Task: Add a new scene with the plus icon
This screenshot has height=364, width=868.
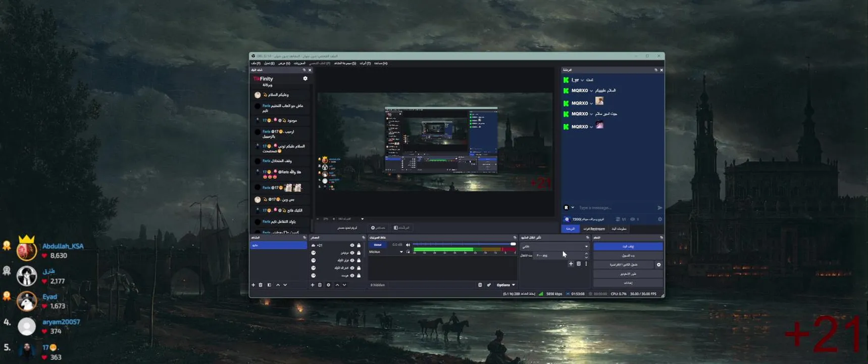Action: (253, 285)
